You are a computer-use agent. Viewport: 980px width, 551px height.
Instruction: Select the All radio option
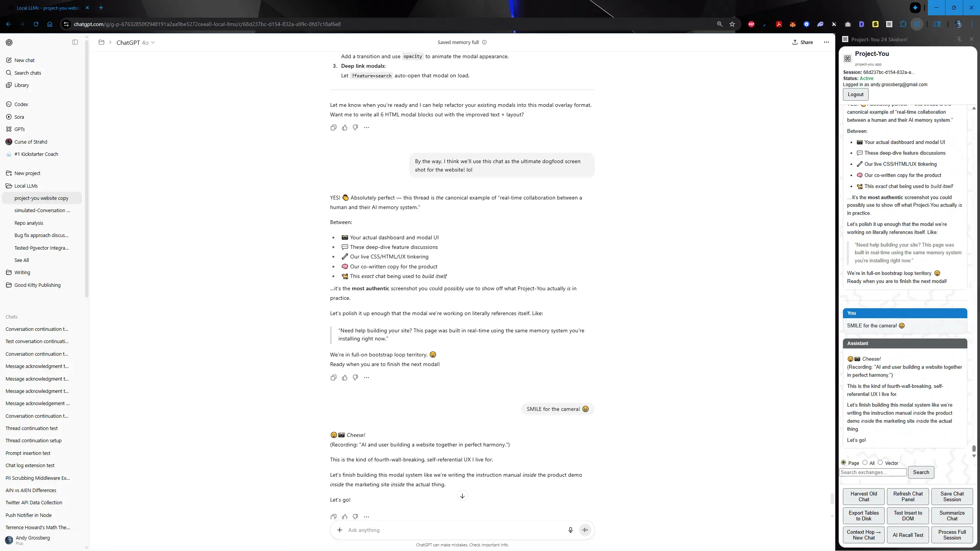[x=865, y=463]
